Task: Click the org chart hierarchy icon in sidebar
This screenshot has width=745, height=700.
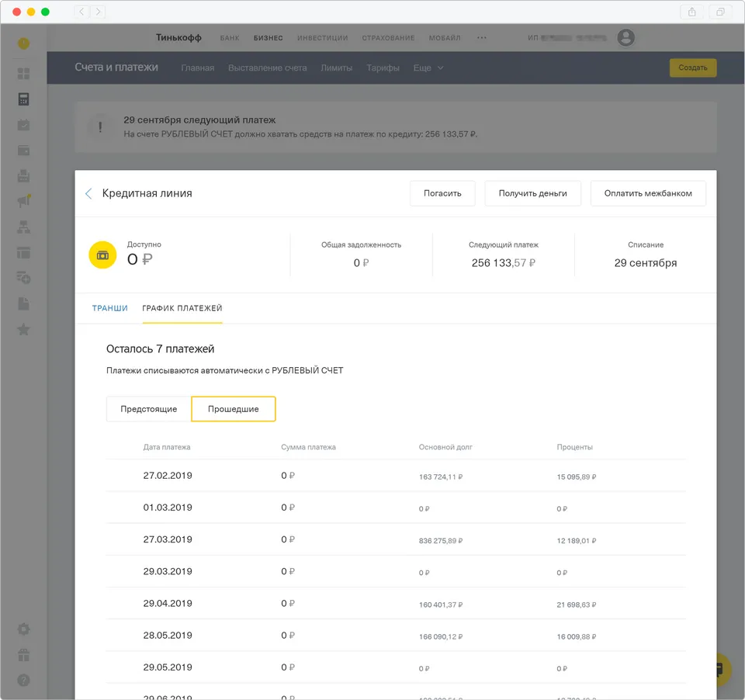Action: point(23,227)
